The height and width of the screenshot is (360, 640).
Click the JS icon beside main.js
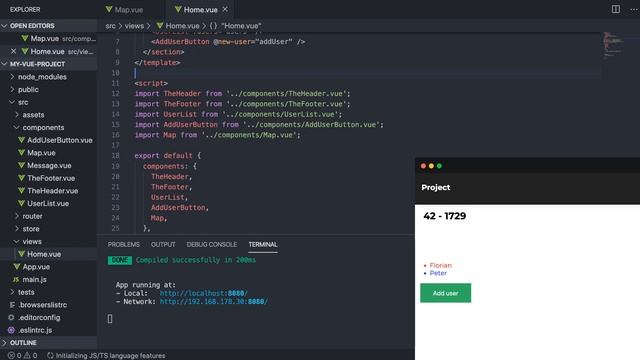tap(16, 280)
